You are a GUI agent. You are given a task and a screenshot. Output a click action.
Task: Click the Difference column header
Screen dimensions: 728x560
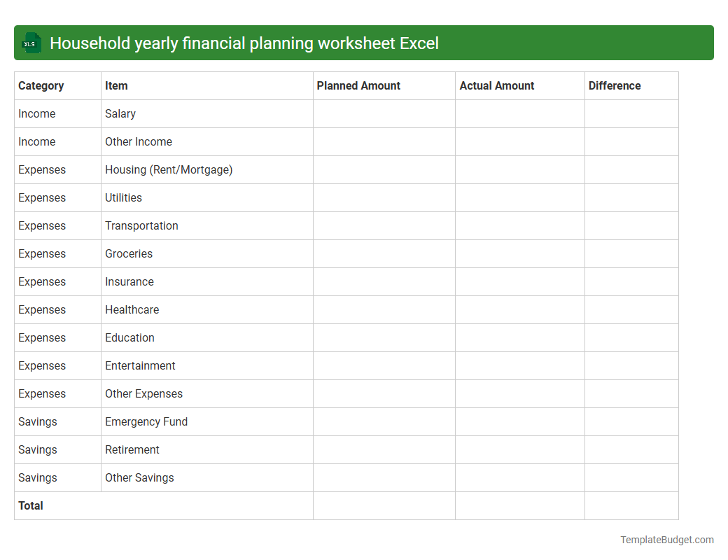614,85
